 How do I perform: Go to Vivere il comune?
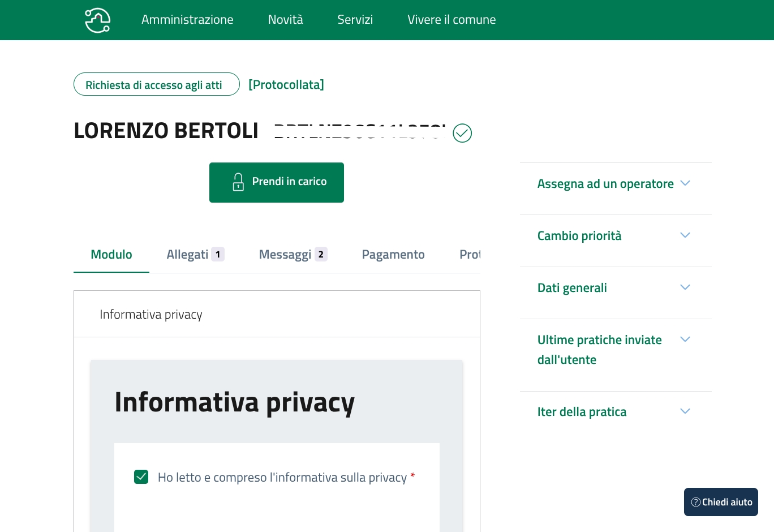[451, 20]
